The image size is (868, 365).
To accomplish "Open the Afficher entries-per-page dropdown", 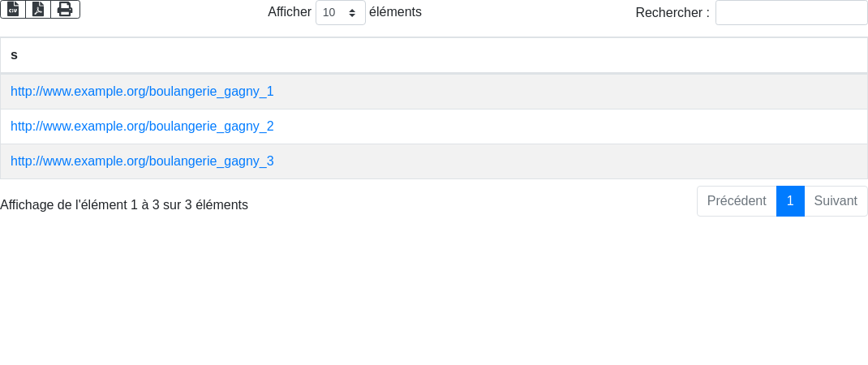I will [x=340, y=13].
